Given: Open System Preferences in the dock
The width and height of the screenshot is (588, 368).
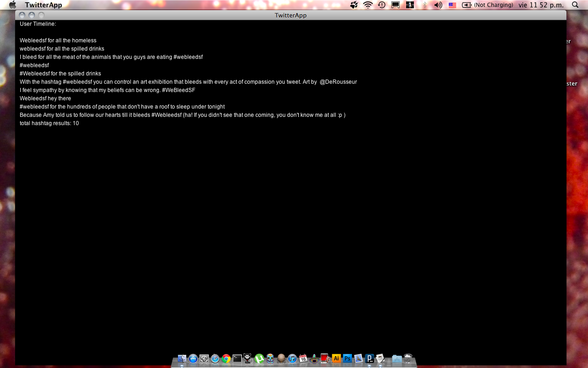Looking at the screenshot, I should [x=204, y=358].
